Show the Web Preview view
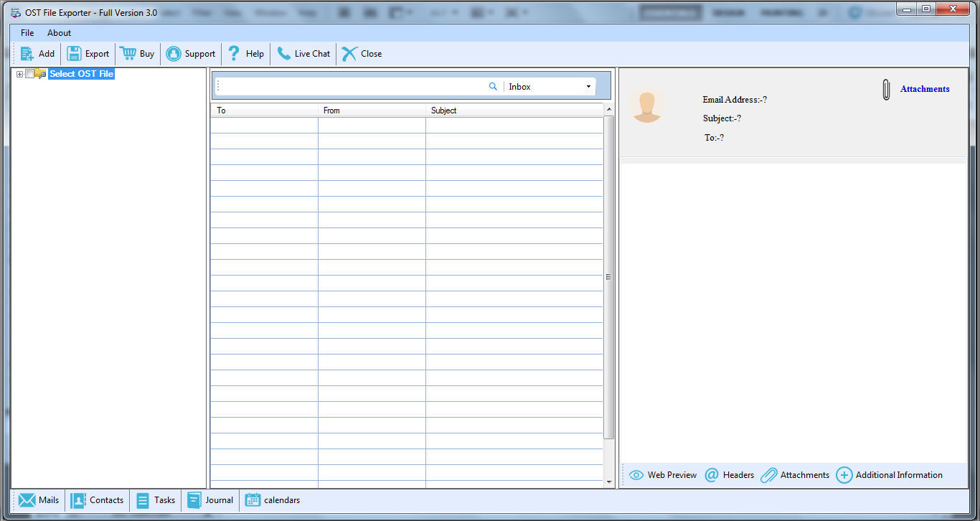980x521 pixels. pyautogui.click(x=663, y=475)
